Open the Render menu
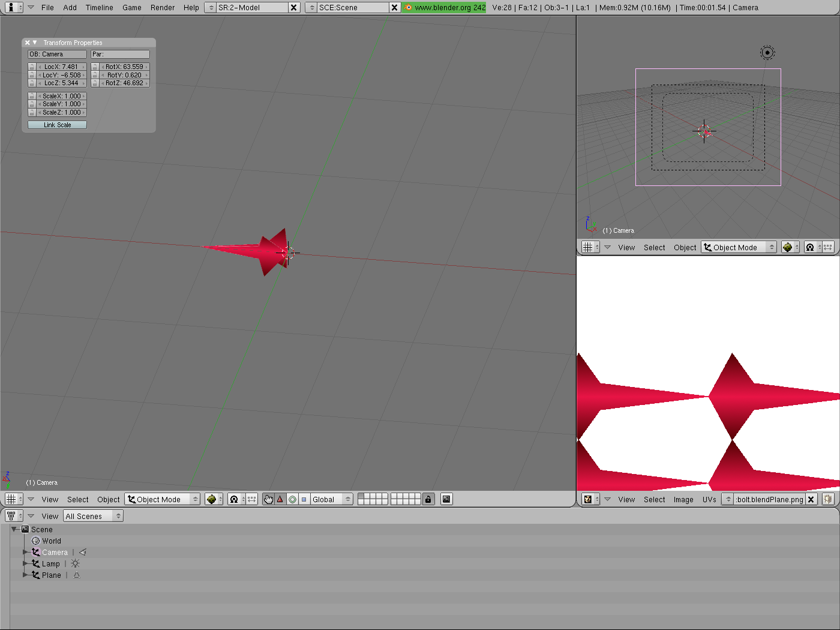This screenshot has width=840, height=630. [163, 8]
